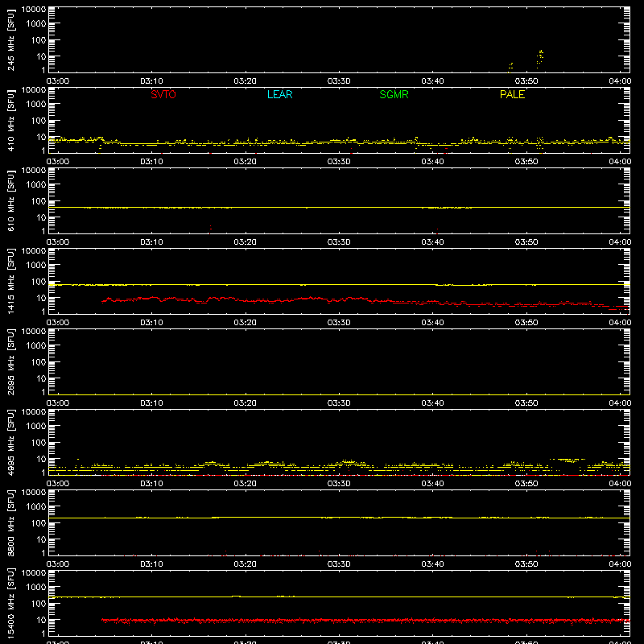644x644 pixels.
Task: Click the red noisy trace in 15400 MHz panel
Action: (x=365, y=620)
